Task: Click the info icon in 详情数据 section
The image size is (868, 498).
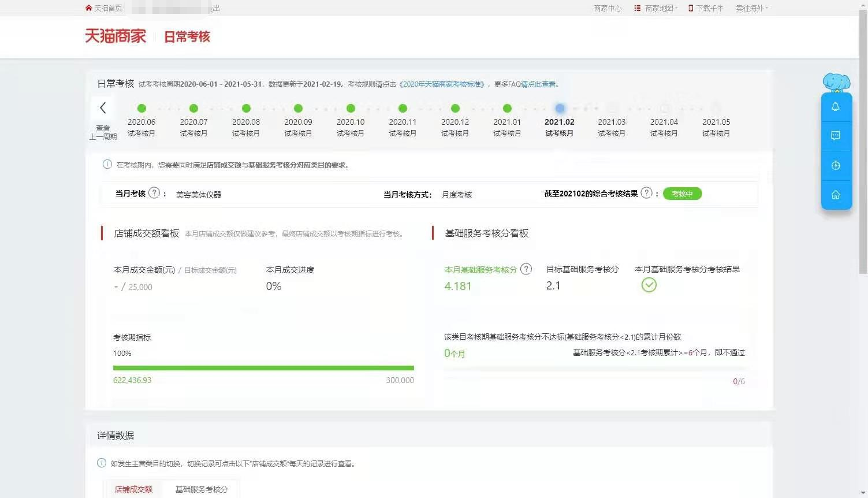Action: coord(102,463)
